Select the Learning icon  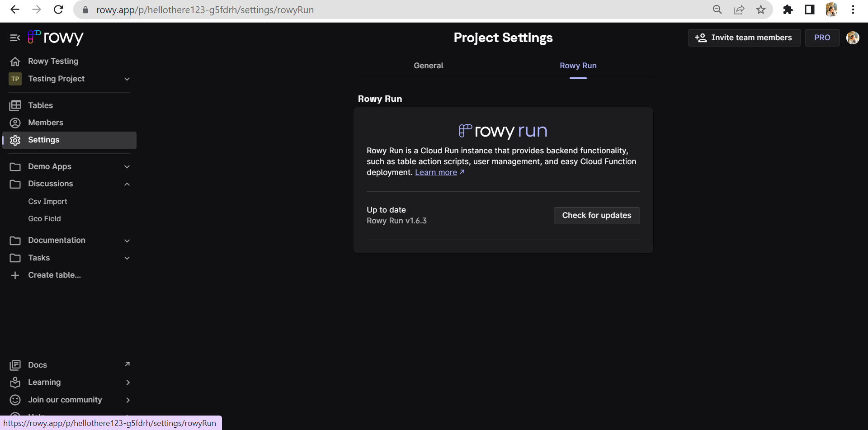15,382
